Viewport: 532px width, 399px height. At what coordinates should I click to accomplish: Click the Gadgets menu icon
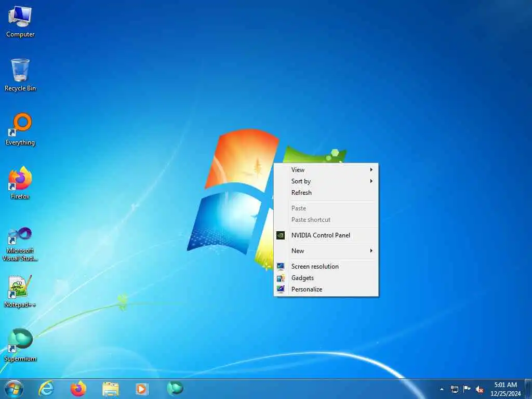(281, 278)
